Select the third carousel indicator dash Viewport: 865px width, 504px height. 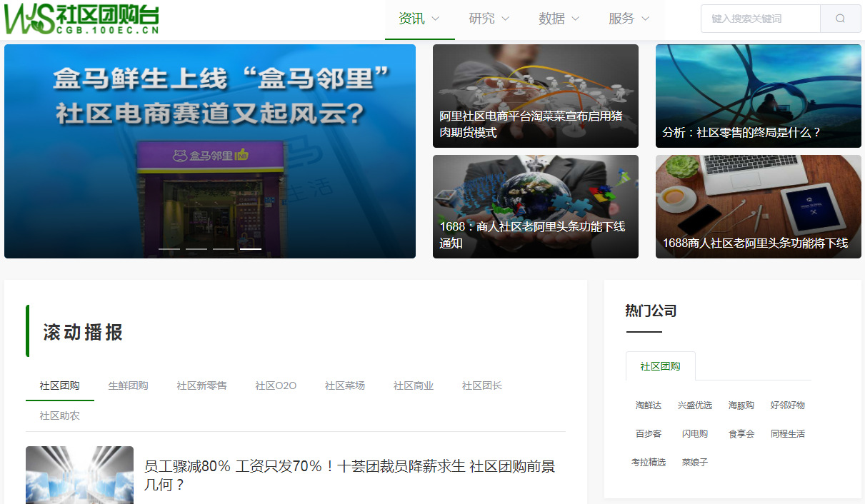(224, 249)
